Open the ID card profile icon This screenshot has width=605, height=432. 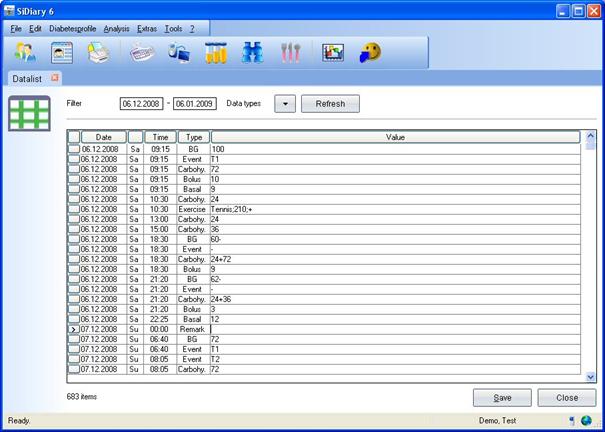tap(62, 52)
